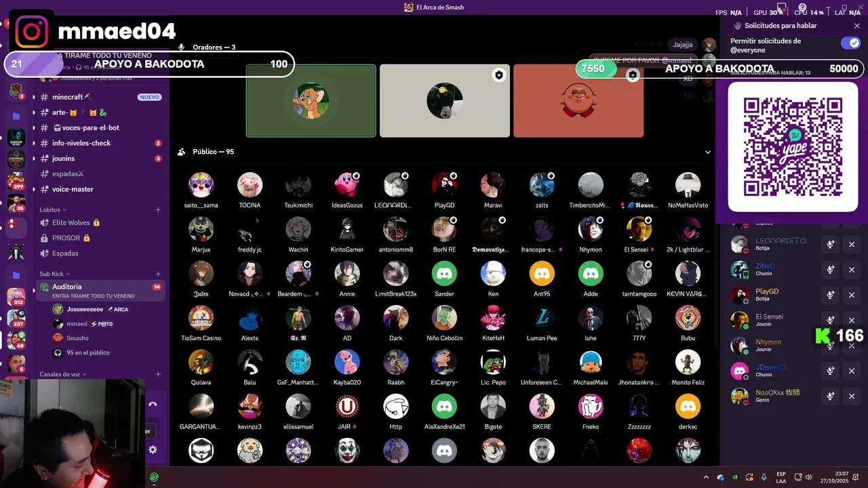
Task: Open JAIR audience avatar
Action: (x=347, y=406)
